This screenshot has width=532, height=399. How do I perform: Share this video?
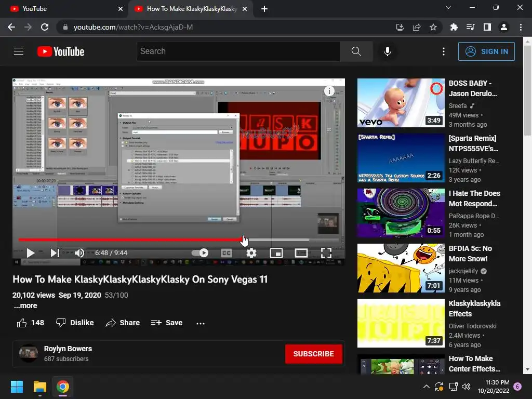click(x=123, y=323)
